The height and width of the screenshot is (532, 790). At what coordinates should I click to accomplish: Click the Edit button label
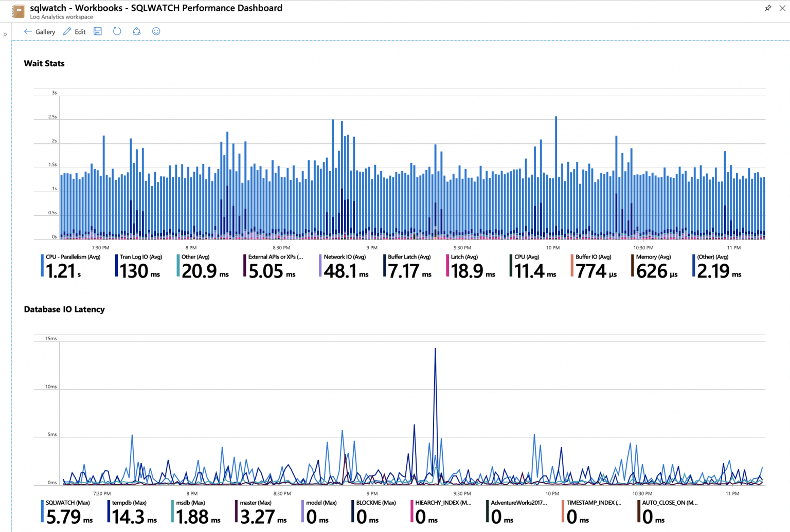[x=79, y=31]
